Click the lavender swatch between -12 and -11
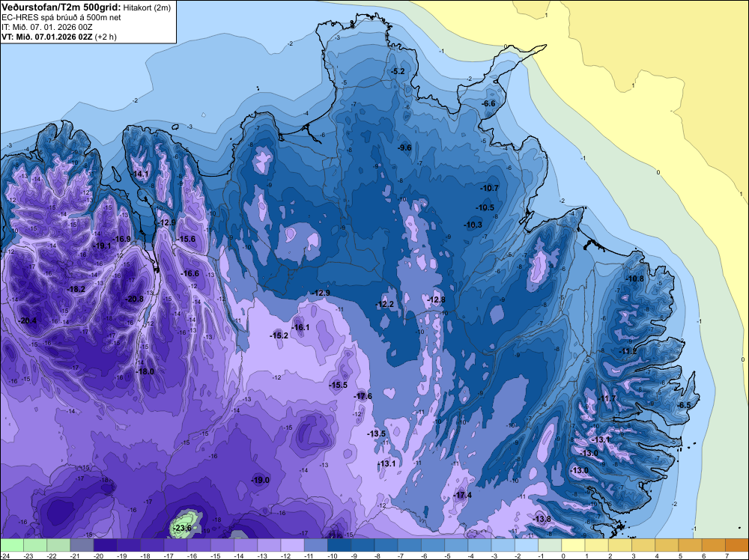 [x=292, y=545]
